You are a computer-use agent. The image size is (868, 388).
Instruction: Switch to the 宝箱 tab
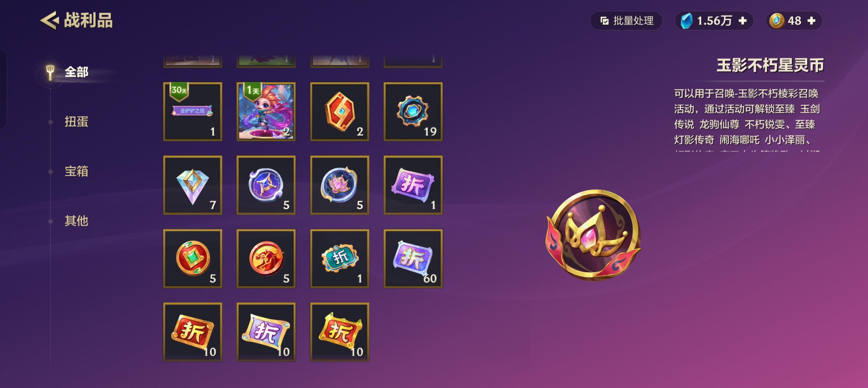76,171
